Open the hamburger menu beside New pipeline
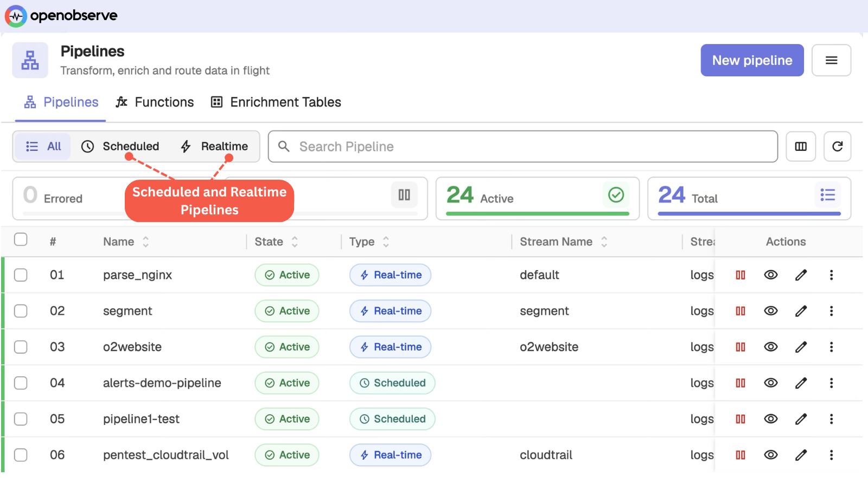 click(831, 60)
